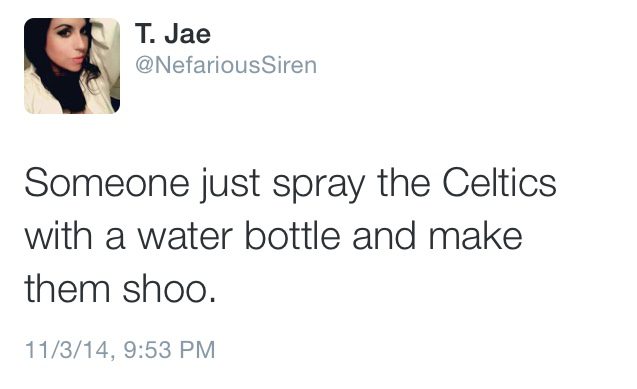Image resolution: width=637 pixels, height=389 pixels.
Task: Click the word and in the tweet
Action: point(384,235)
